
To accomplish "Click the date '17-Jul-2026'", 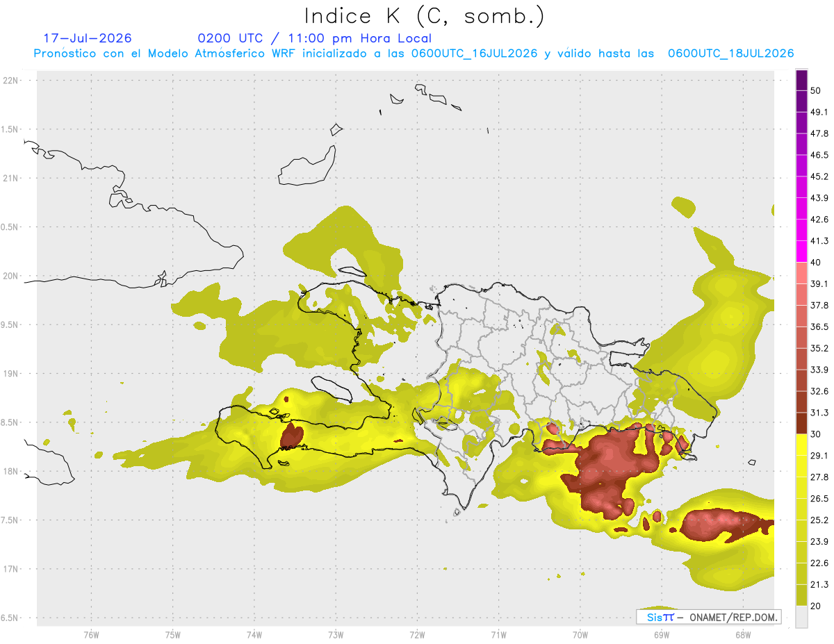I will point(88,38).
